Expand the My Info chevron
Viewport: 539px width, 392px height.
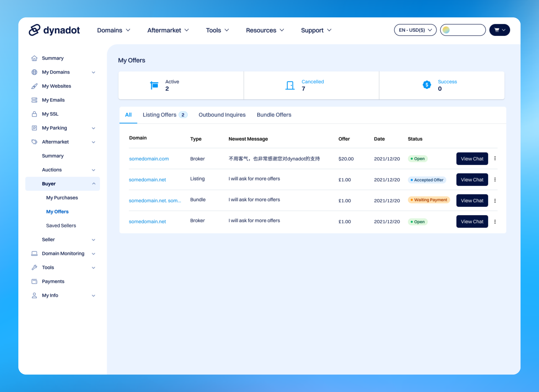click(x=93, y=296)
